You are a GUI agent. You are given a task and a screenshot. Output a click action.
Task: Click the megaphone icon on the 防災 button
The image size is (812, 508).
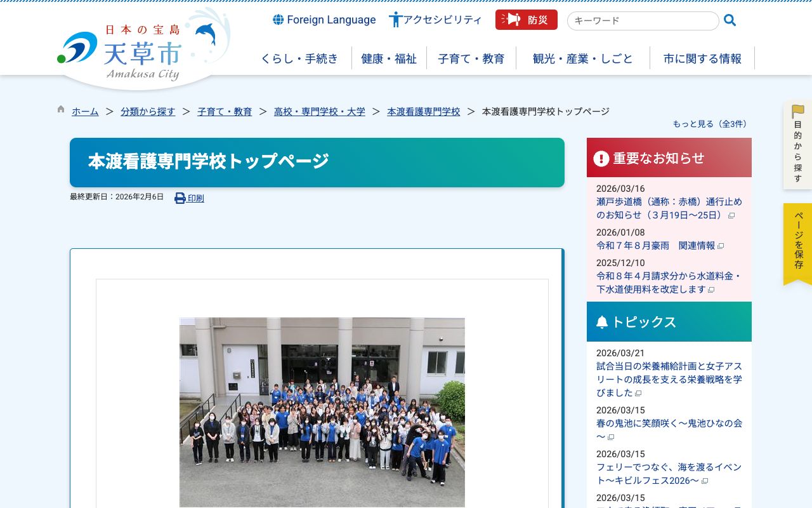click(511, 19)
